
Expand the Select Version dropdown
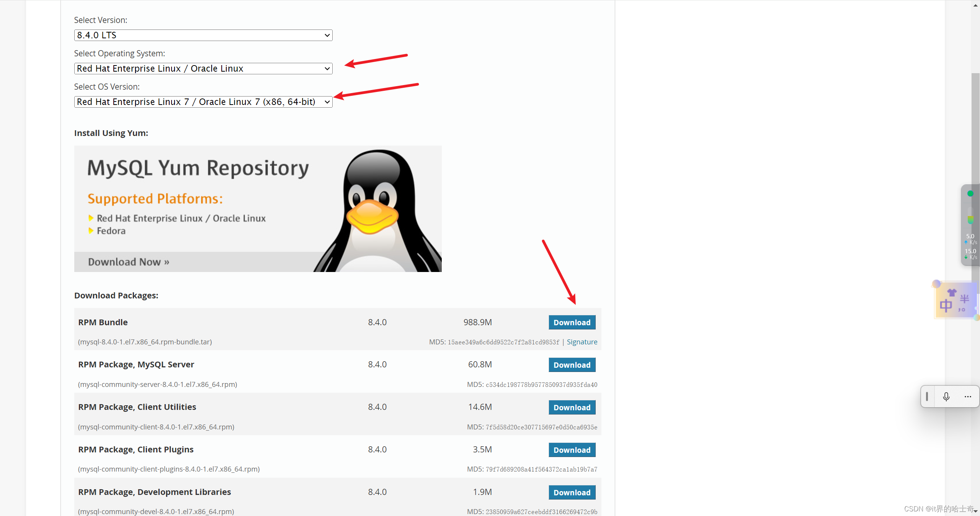click(203, 34)
